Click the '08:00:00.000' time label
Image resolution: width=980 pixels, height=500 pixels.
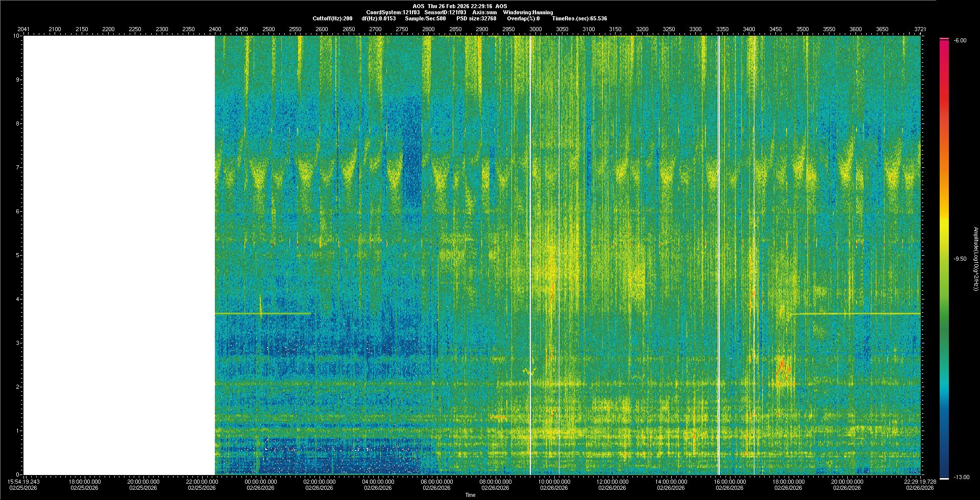pyautogui.click(x=496, y=482)
